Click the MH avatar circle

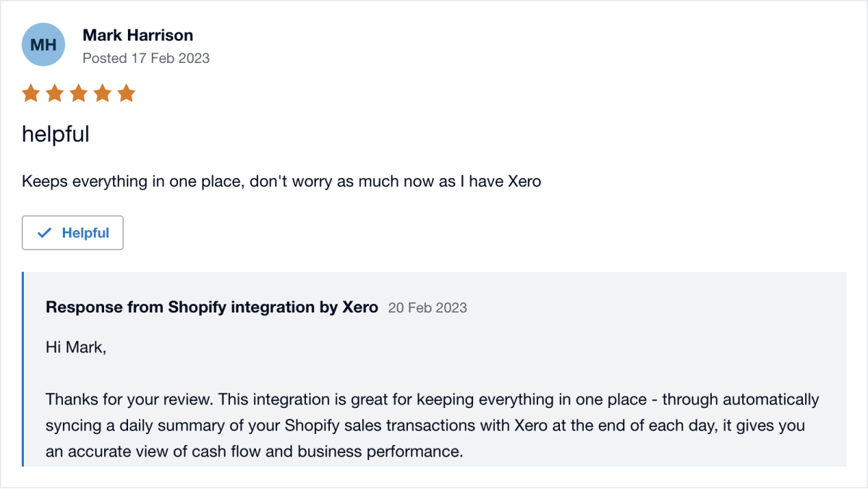(x=43, y=44)
